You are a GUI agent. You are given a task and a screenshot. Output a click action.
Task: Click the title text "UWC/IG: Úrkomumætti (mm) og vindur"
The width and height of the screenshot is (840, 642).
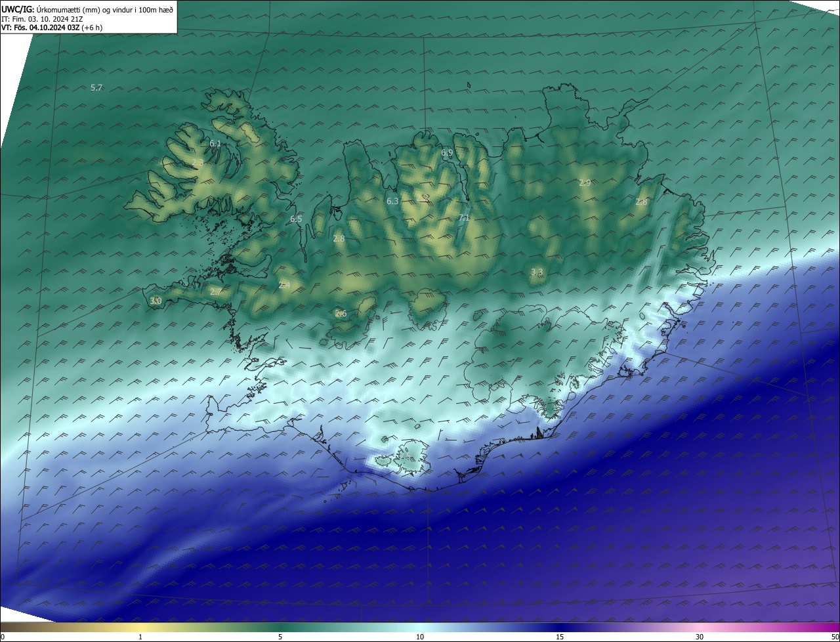(87, 9)
